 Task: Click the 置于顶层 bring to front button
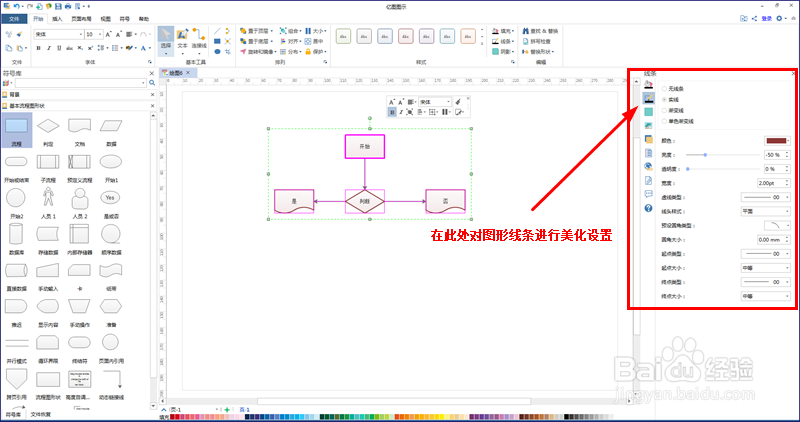(x=256, y=31)
